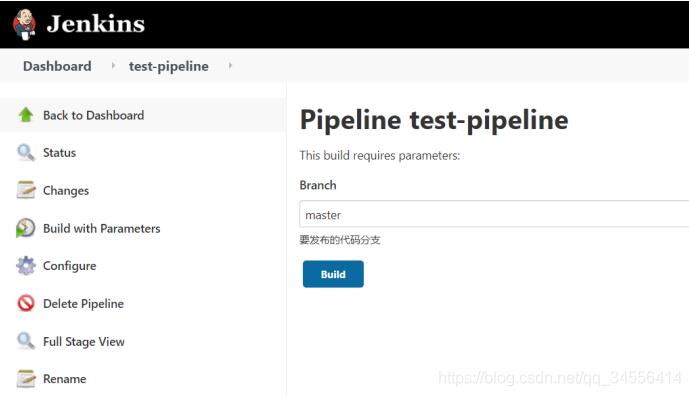Screen dimensions: 689x413
Task: Click the Status magnifier icon
Action: pos(26,153)
